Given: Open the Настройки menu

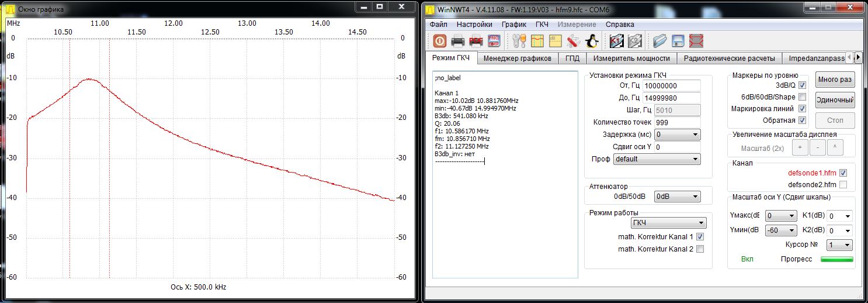Looking at the screenshot, I should point(474,25).
